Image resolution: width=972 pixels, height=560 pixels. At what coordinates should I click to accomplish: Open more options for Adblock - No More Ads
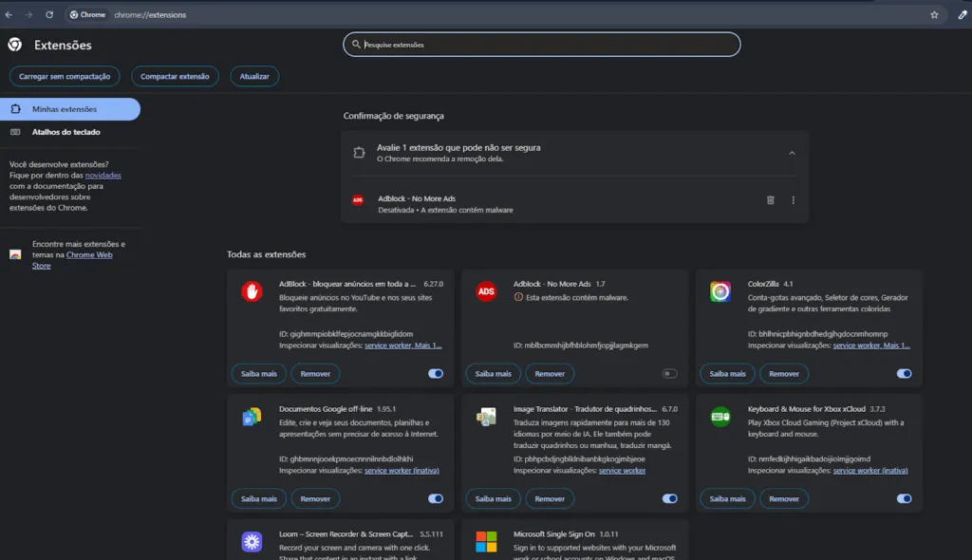[x=793, y=200]
